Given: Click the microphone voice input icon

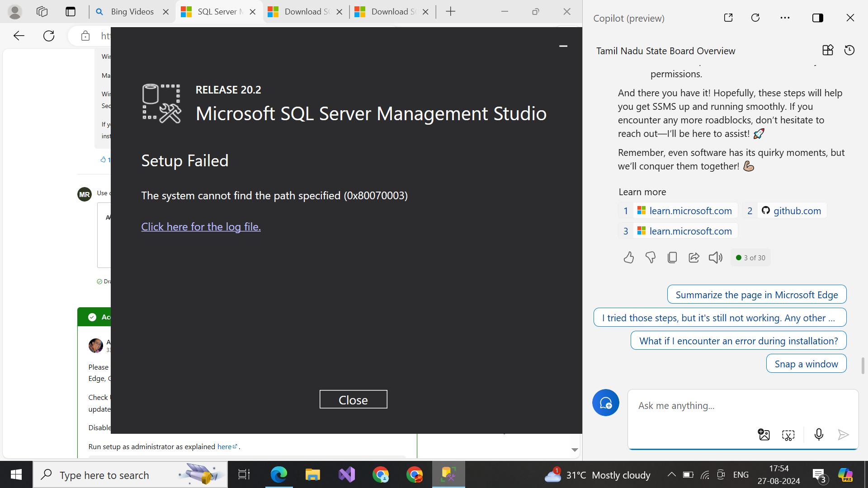Looking at the screenshot, I should [818, 435].
